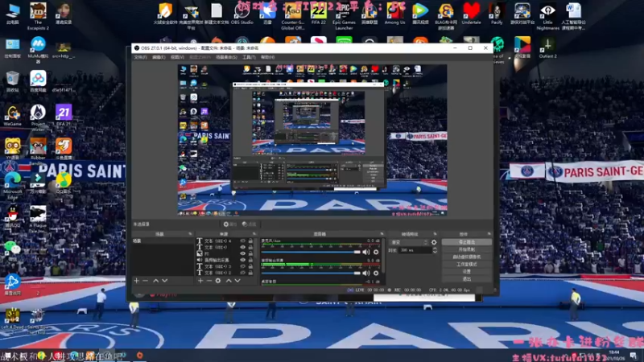This screenshot has height=362, width=644.
Task: Open FIFA 21 desktop shortcut
Action: pos(64,115)
